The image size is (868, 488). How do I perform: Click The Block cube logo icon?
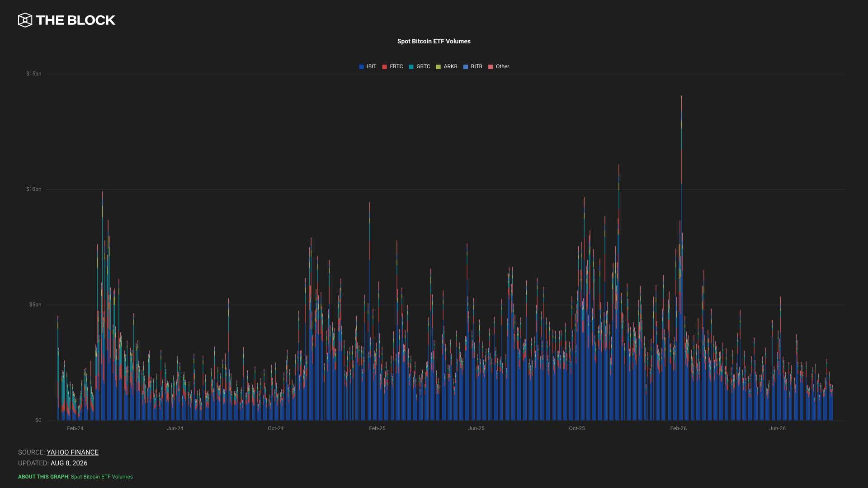tap(25, 20)
